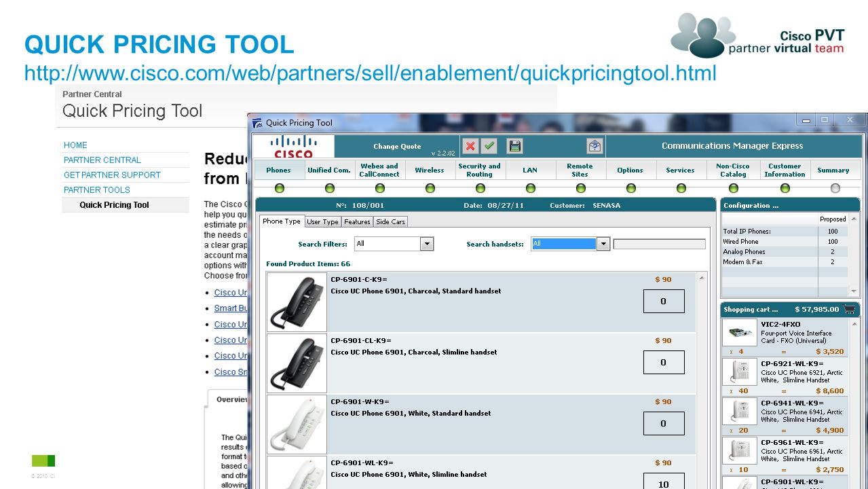Click quantity box for CP-6901-WL-K9=
This screenshot has width=868, height=489.
pyautogui.click(x=664, y=482)
